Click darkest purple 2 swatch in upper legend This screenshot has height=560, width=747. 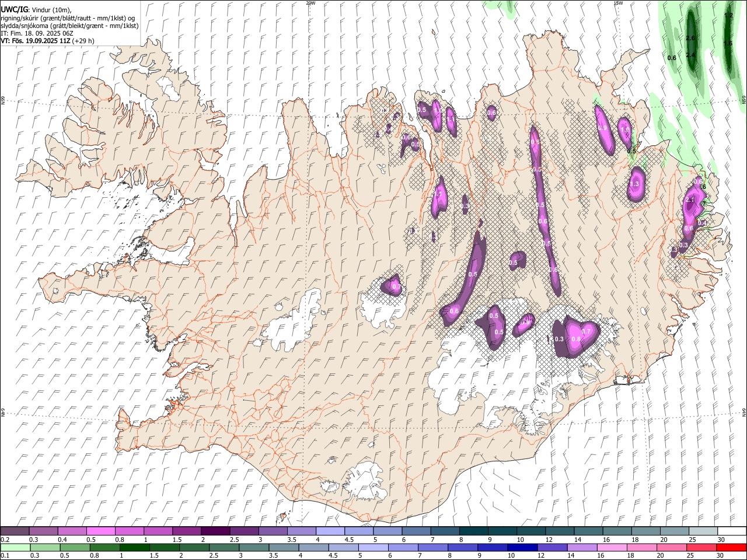(215, 531)
